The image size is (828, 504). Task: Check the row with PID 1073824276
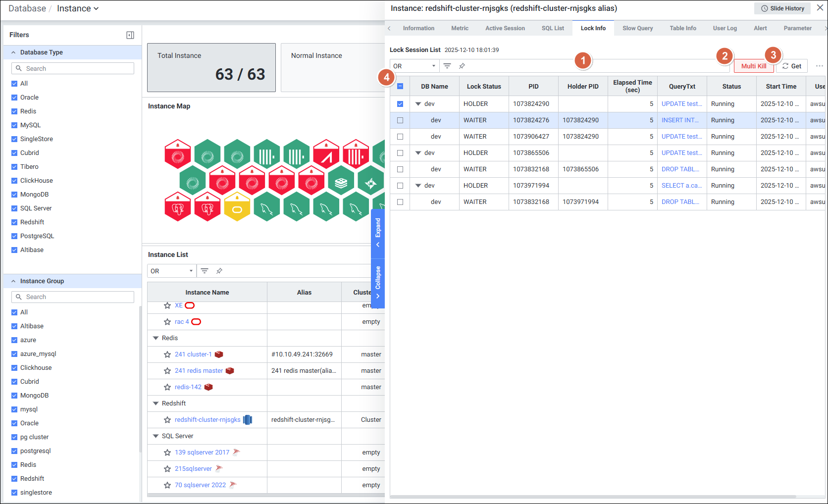point(400,120)
